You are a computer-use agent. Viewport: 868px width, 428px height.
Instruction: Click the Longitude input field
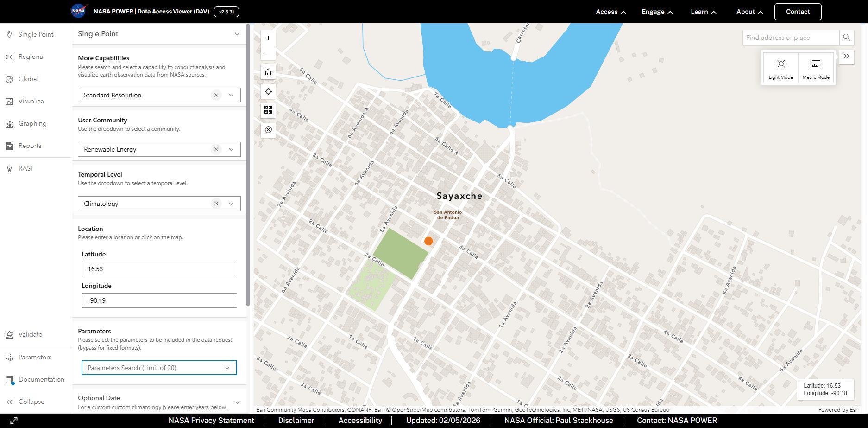(x=159, y=300)
